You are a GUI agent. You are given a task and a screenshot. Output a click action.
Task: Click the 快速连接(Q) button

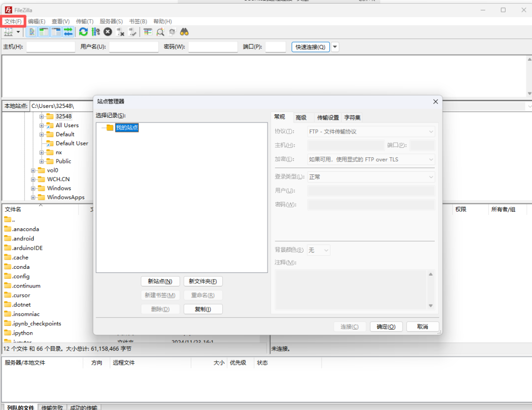coord(311,47)
